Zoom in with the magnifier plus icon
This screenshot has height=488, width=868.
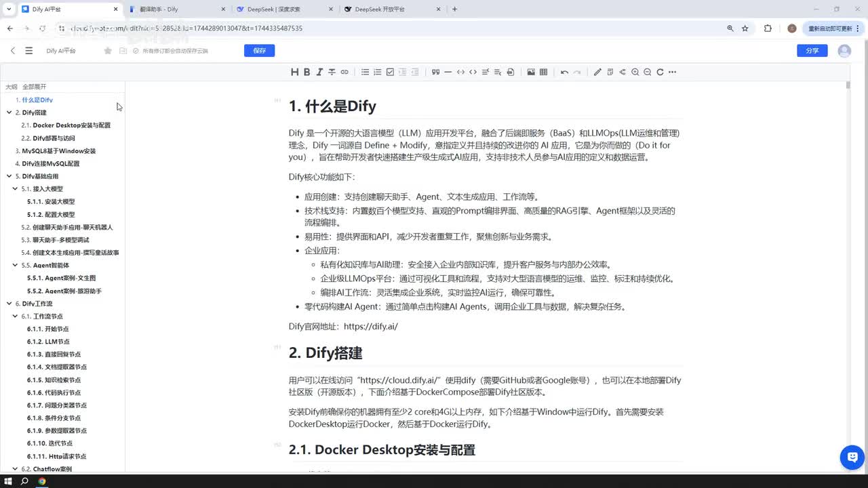(x=635, y=72)
